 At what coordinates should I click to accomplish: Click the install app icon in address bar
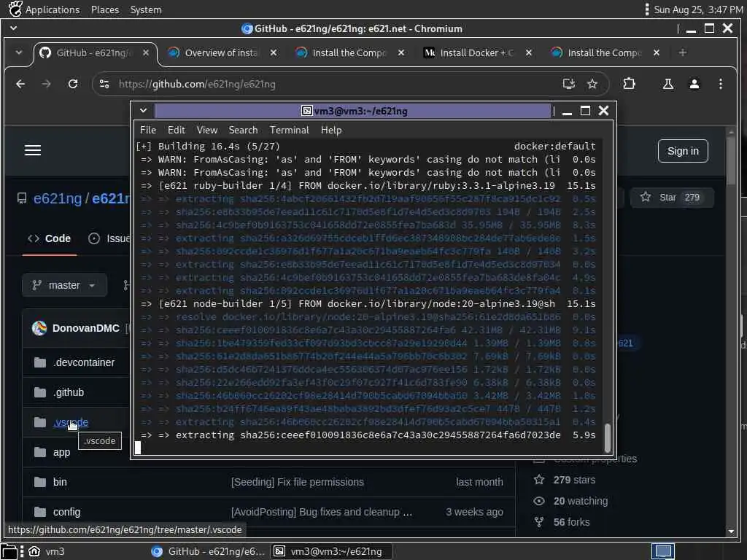pyautogui.click(x=569, y=85)
